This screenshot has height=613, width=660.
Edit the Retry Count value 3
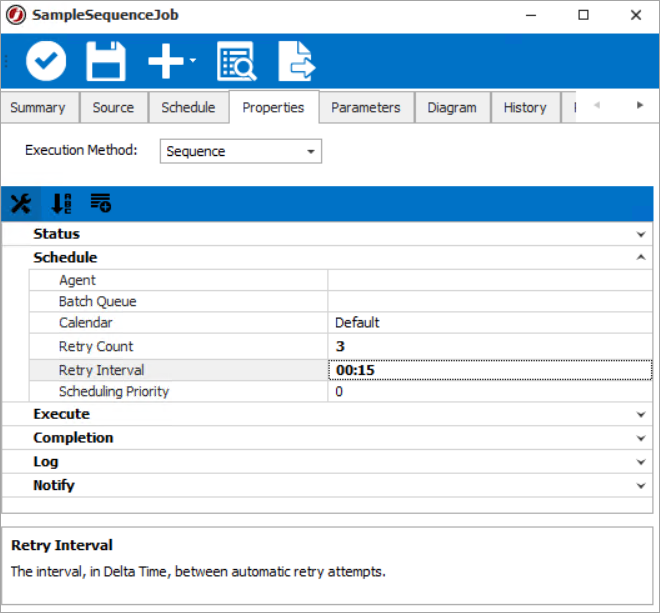click(x=490, y=346)
